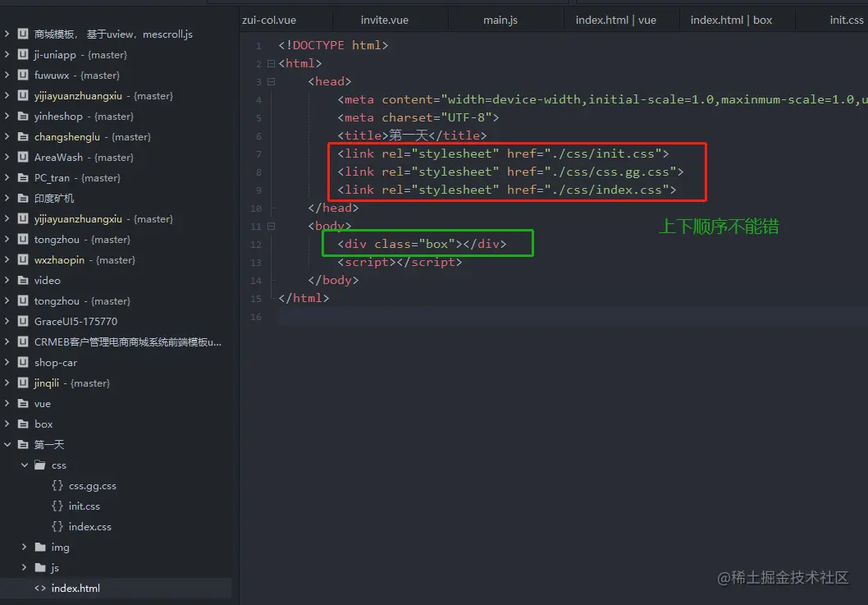The height and width of the screenshot is (605, 868).
Task: Click the fuwuwx project icon
Action: pos(23,75)
